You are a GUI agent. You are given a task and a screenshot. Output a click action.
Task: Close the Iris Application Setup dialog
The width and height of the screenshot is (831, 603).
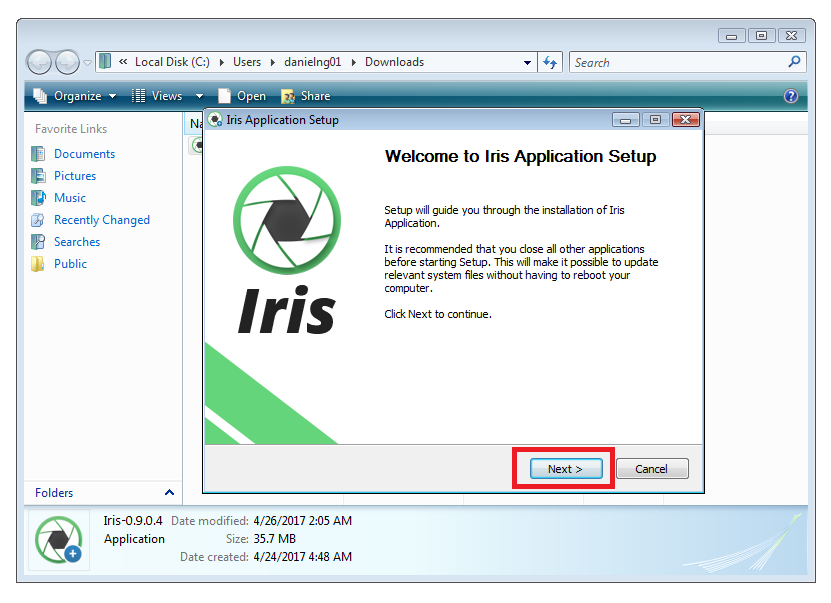(685, 120)
